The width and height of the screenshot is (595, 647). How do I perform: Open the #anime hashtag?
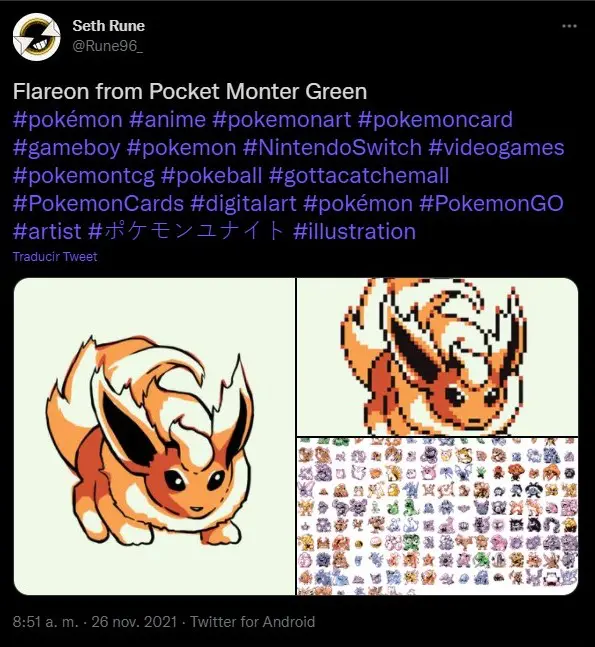(x=167, y=120)
